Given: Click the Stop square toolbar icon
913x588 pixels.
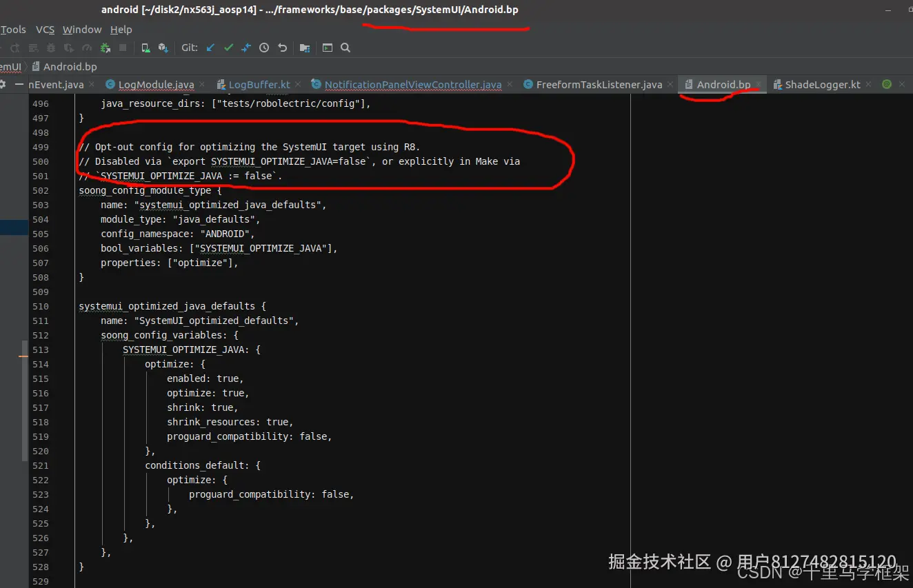Looking at the screenshot, I should (x=123, y=48).
